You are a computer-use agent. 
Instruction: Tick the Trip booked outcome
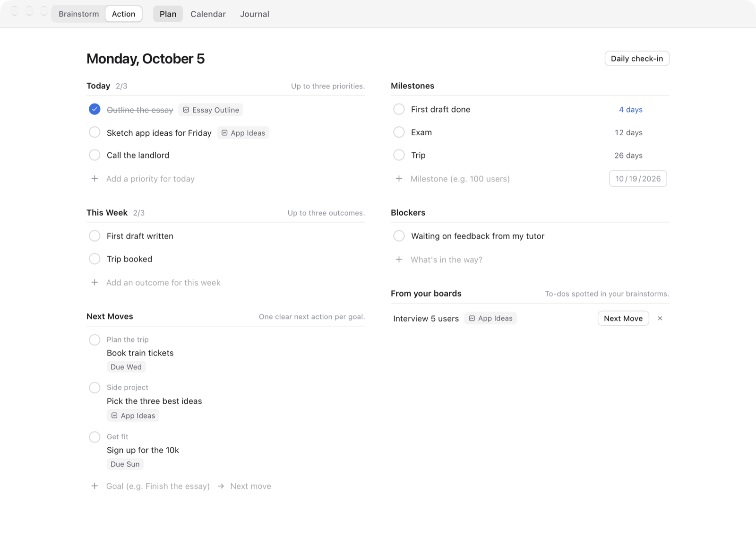click(x=94, y=259)
